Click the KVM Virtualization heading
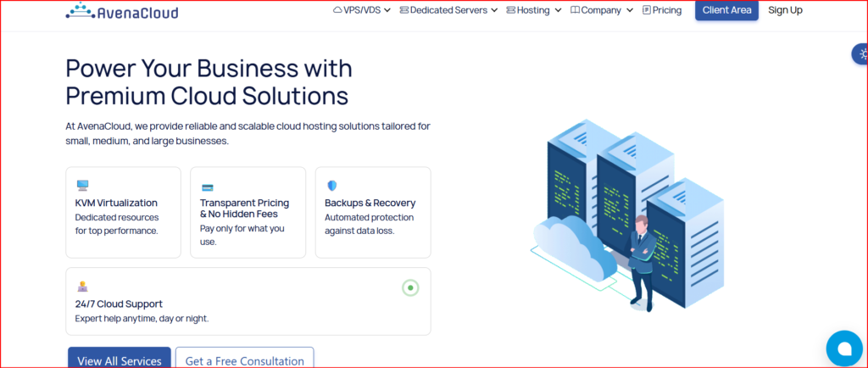This screenshot has height=368, width=868. (116, 204)
